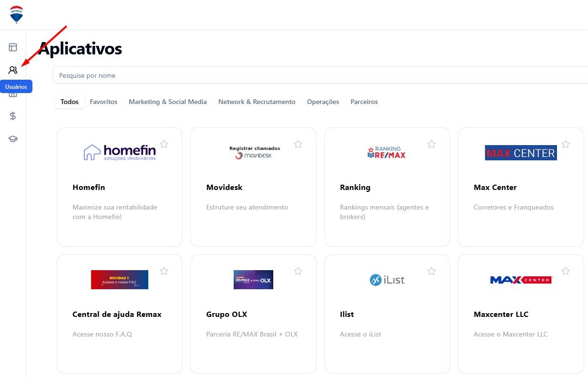This screenshot has height=378, width=588.
Task: Open the Marketing & Social Media tab
Action: (168, 102)
